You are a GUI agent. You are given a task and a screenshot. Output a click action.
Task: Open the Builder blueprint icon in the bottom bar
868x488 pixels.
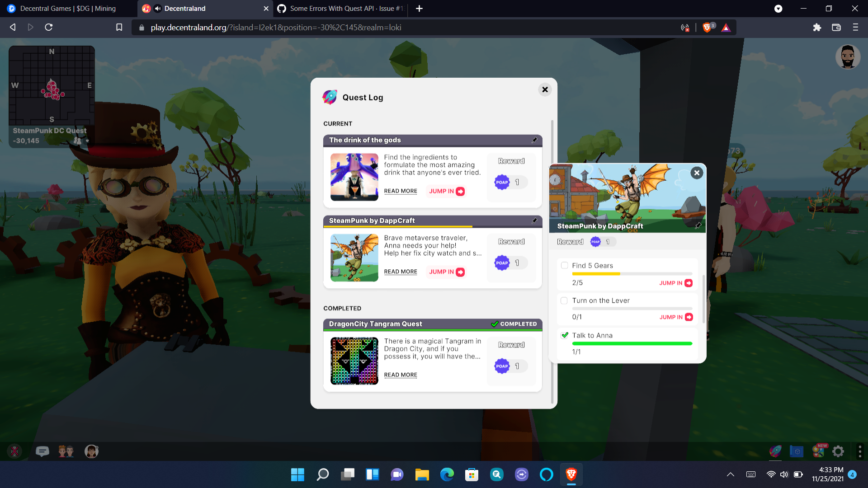tap(796, 451)
